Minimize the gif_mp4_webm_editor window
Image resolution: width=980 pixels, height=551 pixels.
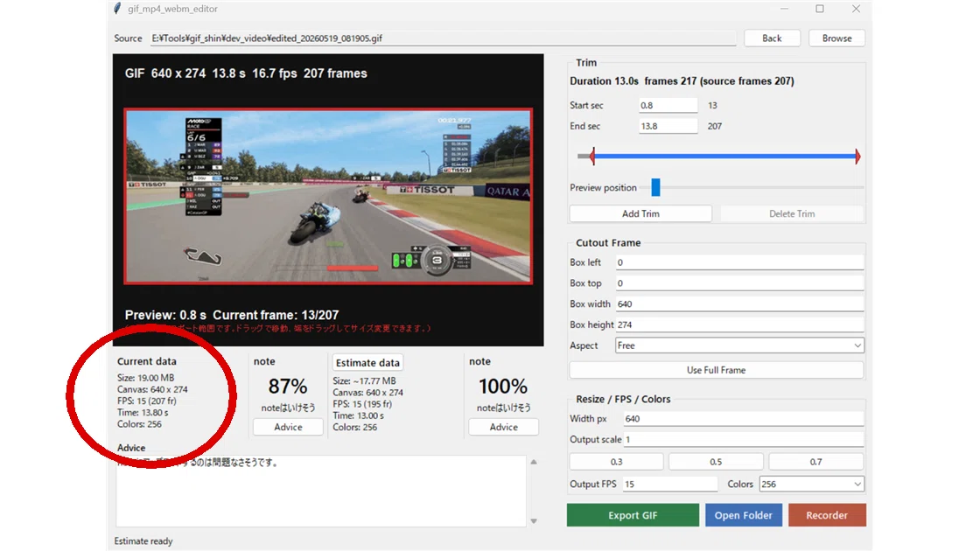pos(784,9)
